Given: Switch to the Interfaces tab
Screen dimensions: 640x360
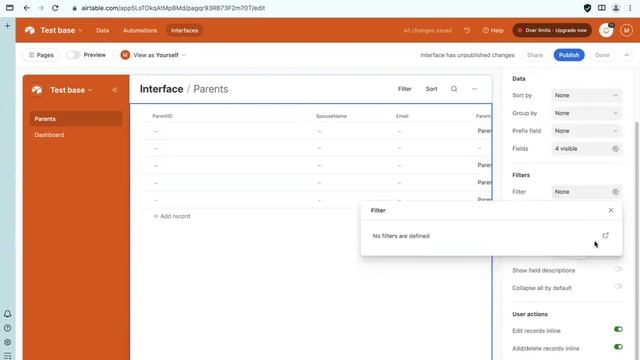Looking at the screenshot, I should pos(184,30).
